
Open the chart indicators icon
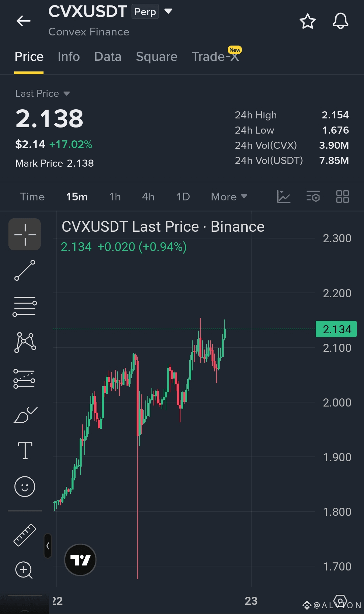(284, 196)
